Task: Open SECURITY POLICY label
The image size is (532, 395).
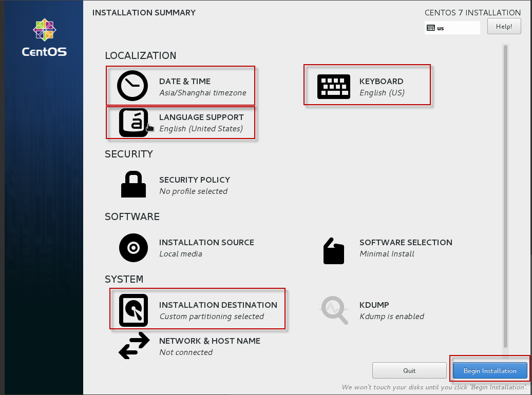Action: [x=195, y=180]
